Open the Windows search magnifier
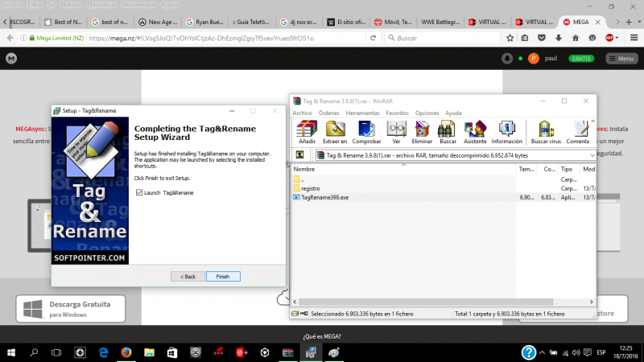This screenshot has height=362, width=644. (x=34, y=352)
